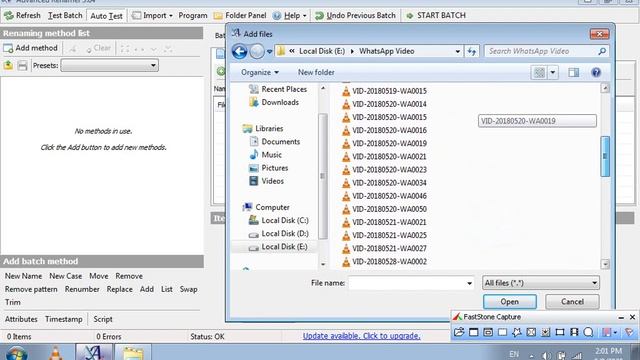Choose Remove pattern batch method

point(31,289)
